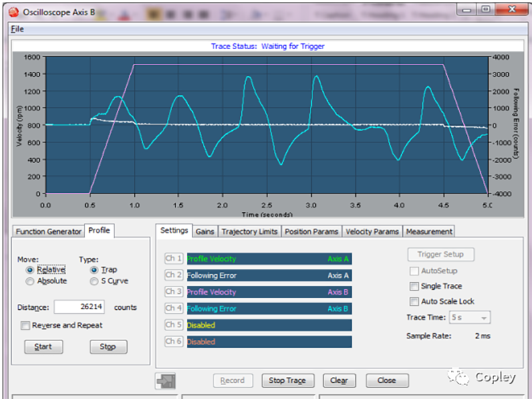Open the File menu
This screenshot has width=532, height=399.
click(17, 29)
